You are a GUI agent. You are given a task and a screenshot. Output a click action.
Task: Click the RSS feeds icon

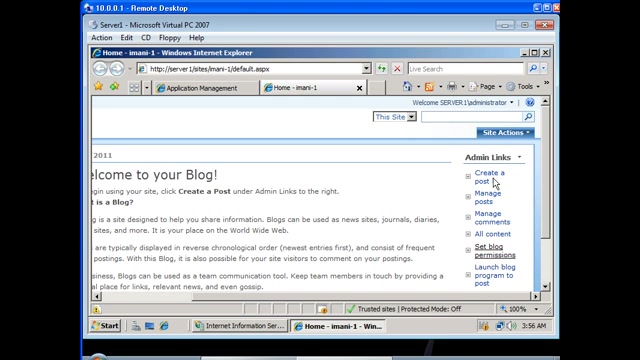tap(429, 87)
